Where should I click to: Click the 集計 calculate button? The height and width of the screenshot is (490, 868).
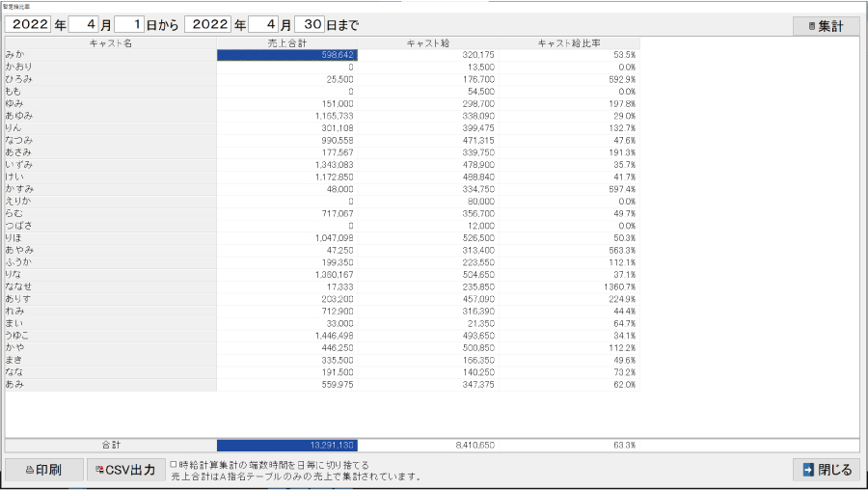tap(826, 26)
